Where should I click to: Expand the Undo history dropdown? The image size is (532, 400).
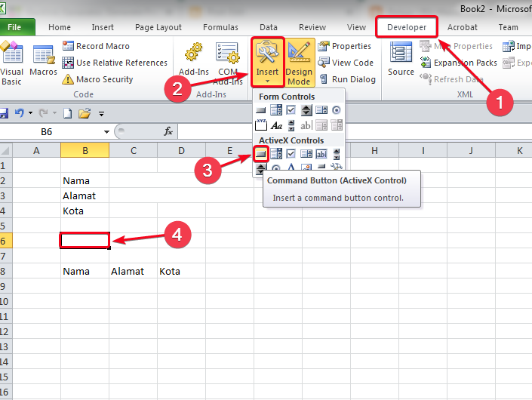pos(30,113)
